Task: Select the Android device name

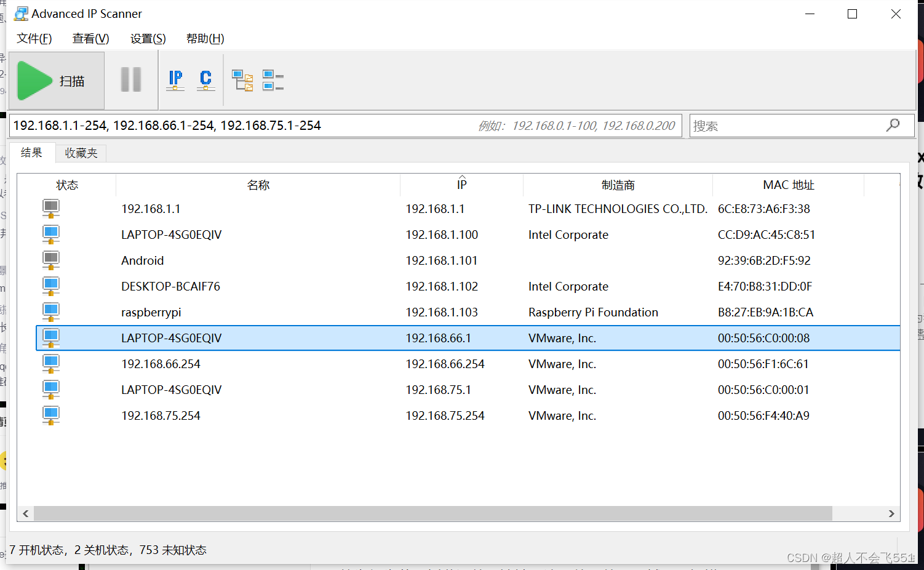Action: coord(143,260)
